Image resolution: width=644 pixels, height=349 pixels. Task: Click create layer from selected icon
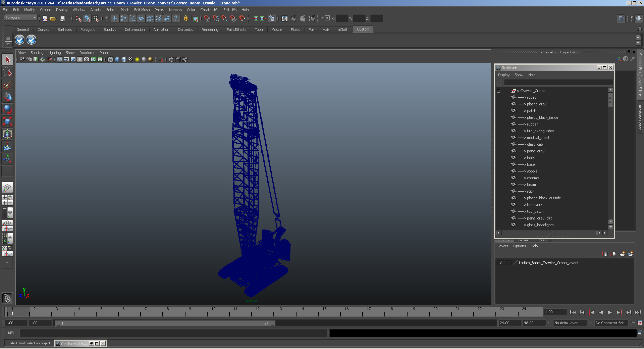(x=630, y=254)
